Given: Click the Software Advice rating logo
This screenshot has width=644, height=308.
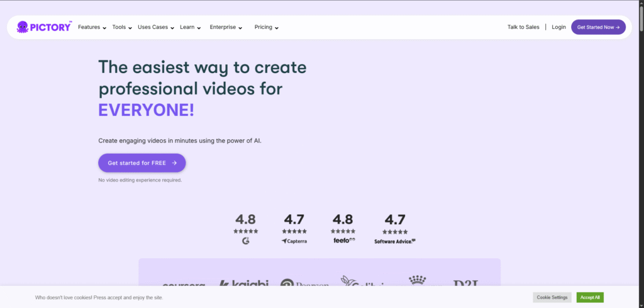Looking at the screenshot, I should 395,241.
